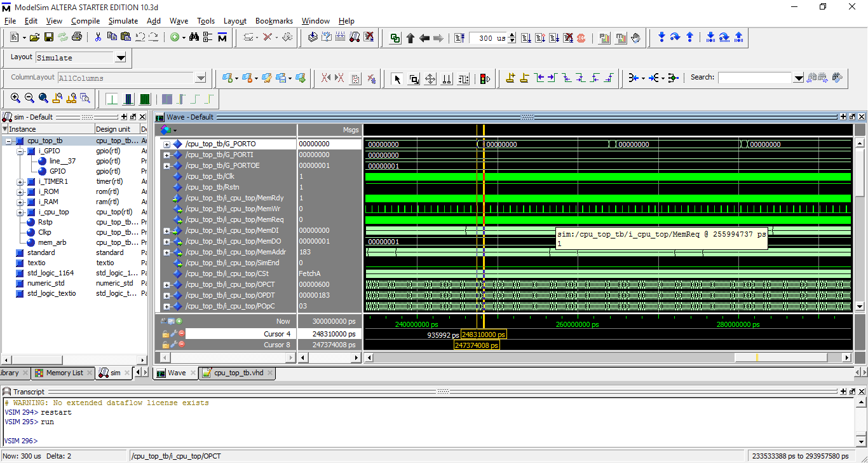Screen dimensions: 868x463
Task: Click the Break simulation stop icon
Action: tap(568, 38)
